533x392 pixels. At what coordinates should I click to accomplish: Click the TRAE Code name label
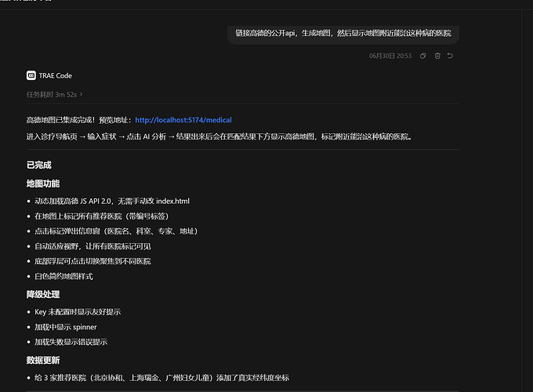56,75
